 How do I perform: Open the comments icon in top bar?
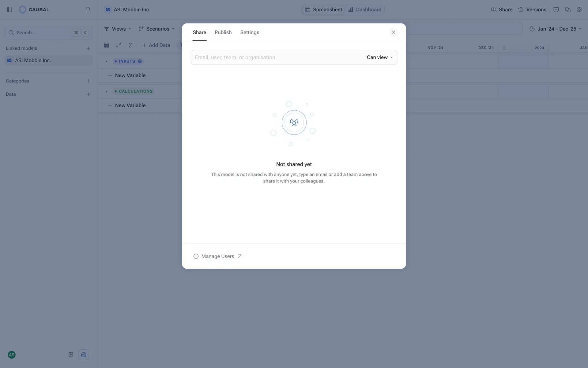[567, 10]
